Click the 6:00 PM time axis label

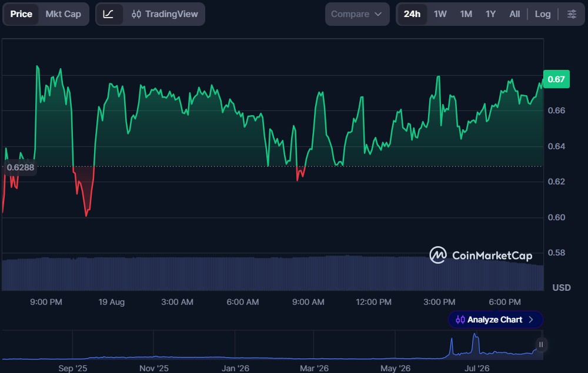[505, 302]
